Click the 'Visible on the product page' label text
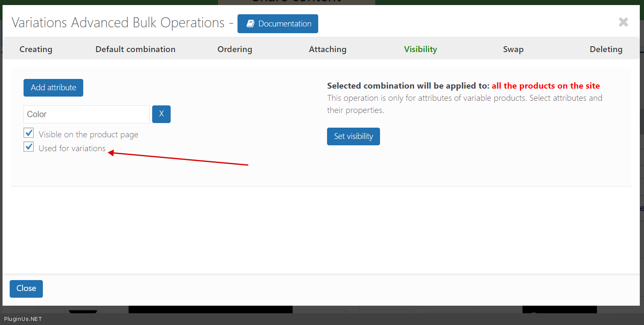Screen dimensions: 644x325 pyautogui.click(x=88, y=134)
